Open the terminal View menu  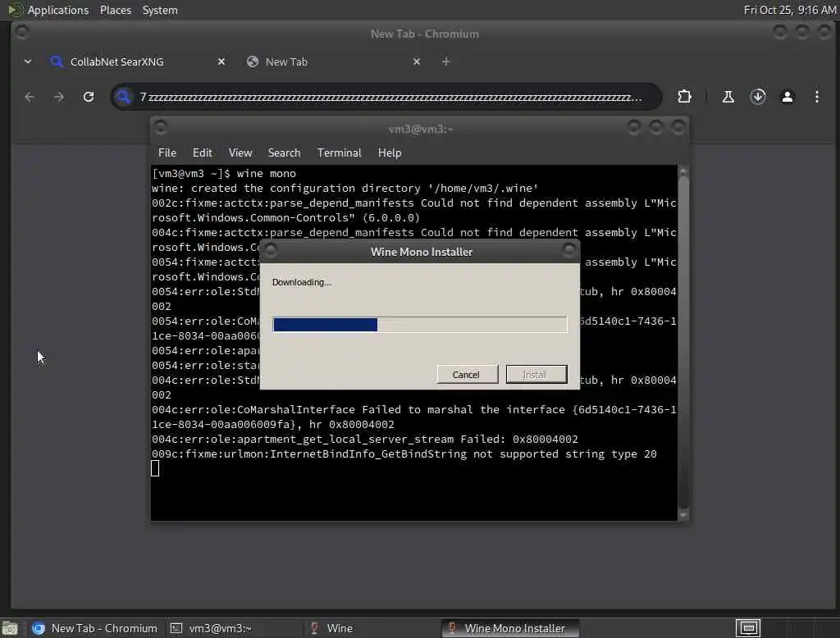pos(240,153)
